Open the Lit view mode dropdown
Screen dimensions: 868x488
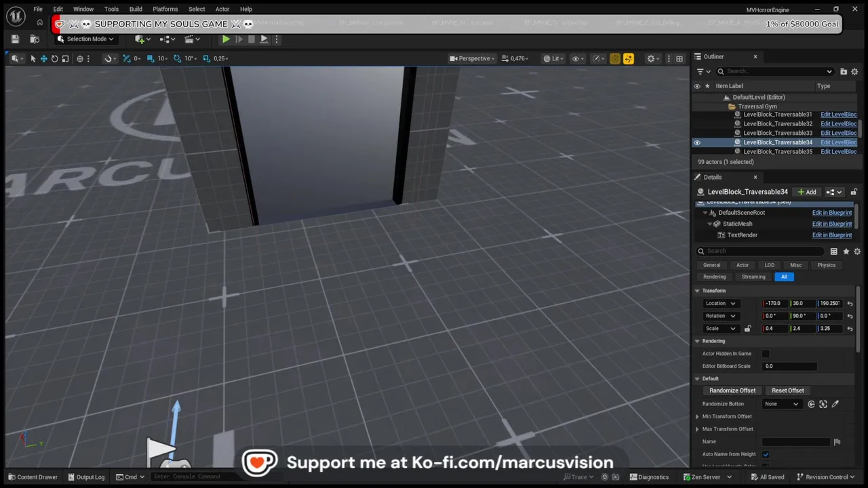(554, 58)
